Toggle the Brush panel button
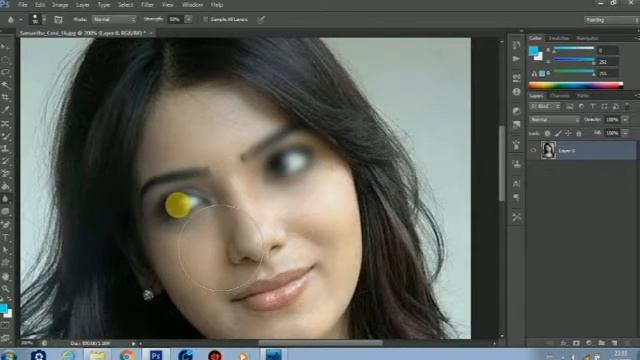 click(58, 19)
